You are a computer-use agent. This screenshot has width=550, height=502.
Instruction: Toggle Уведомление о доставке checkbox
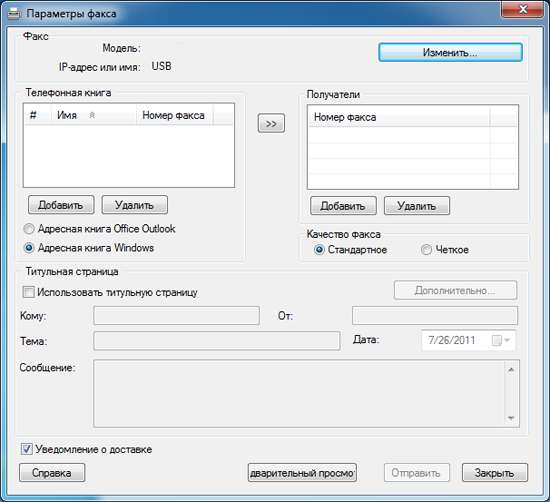(26, 449)
